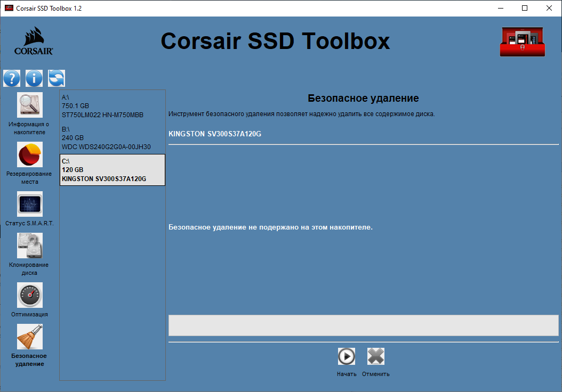Select drive A:\ ST750LM022 HN-M750MBB
This screenshot has width=562, height=392.
[x=113, y=106]
